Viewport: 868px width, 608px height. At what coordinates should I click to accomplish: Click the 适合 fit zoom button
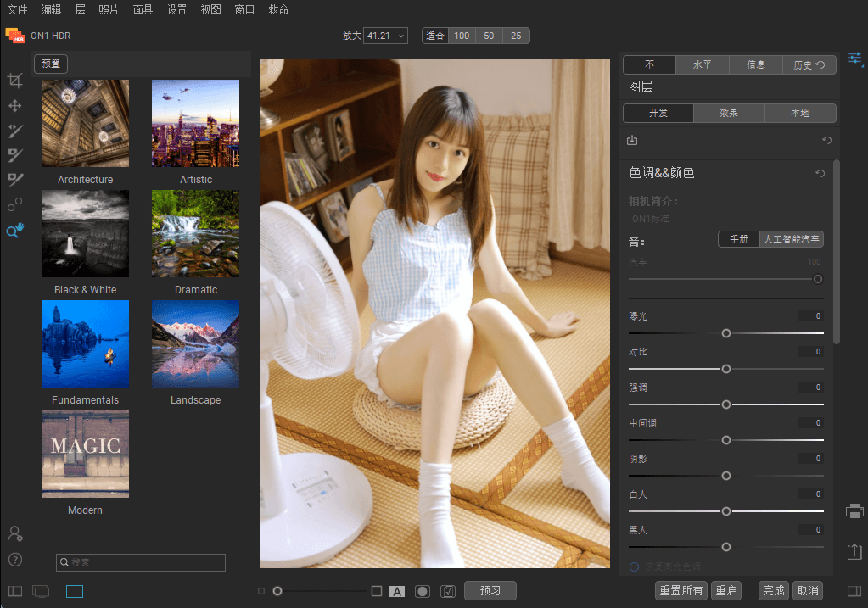(x=435, y=36)
